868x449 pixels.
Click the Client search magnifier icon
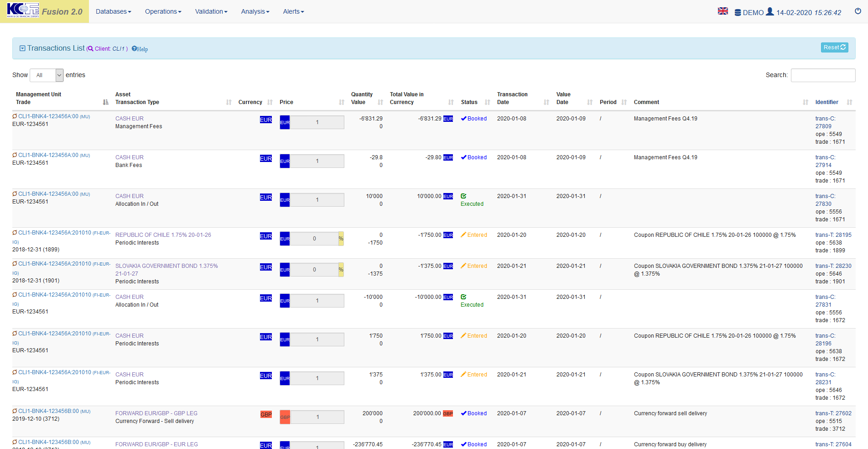point(90,49)
